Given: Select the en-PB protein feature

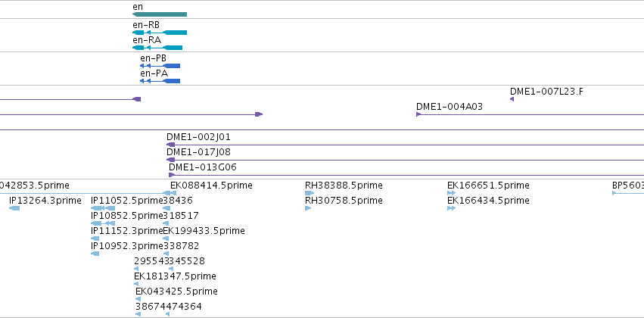Looking at the screenshot, I should pos(160,66).
